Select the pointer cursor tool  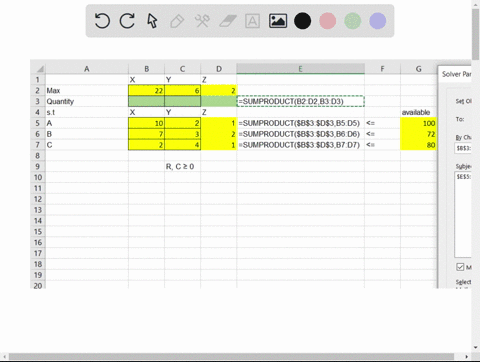152,21
